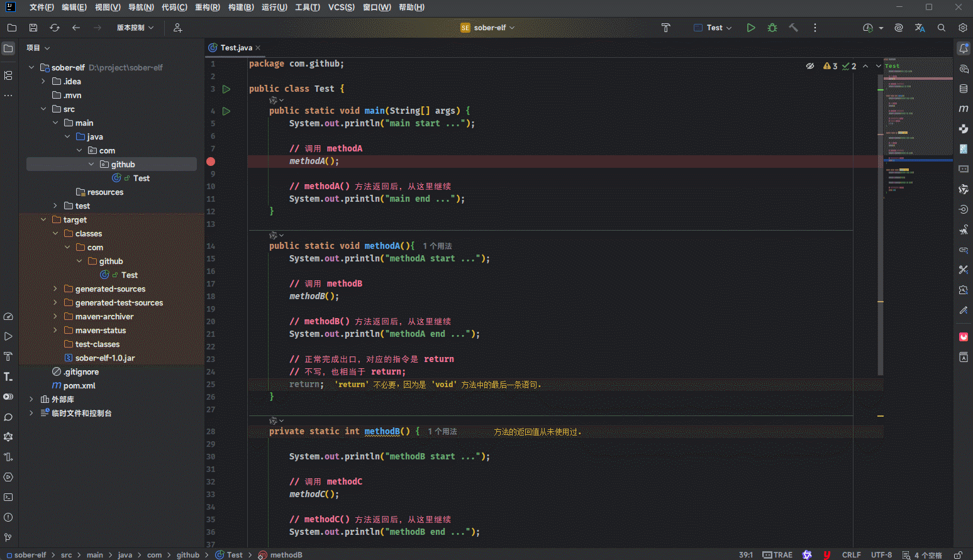Screen dimensions: 973x560
Task: Expand the generated-sources folder
Action: (x=55, y=289)
